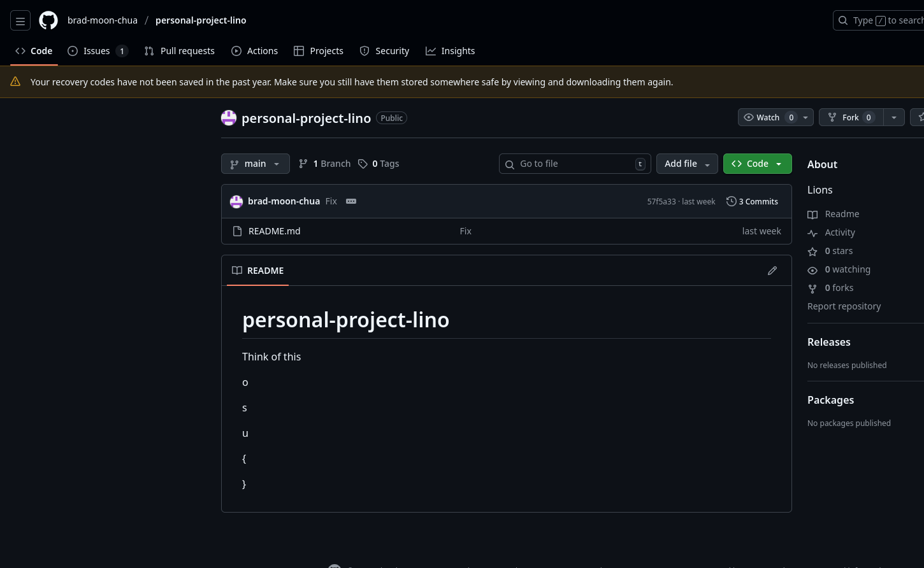Click the GitHub logo icon

coord(48,20)
